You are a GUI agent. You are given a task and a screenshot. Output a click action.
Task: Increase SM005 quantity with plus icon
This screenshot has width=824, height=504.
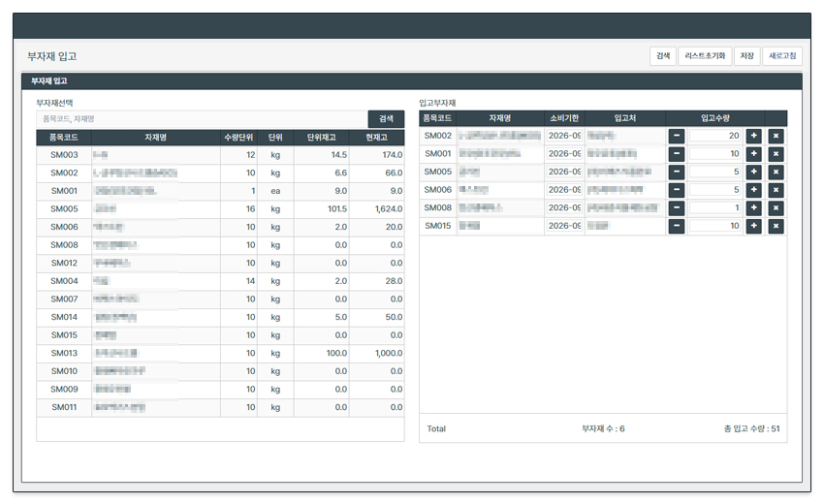click(753, 172)
